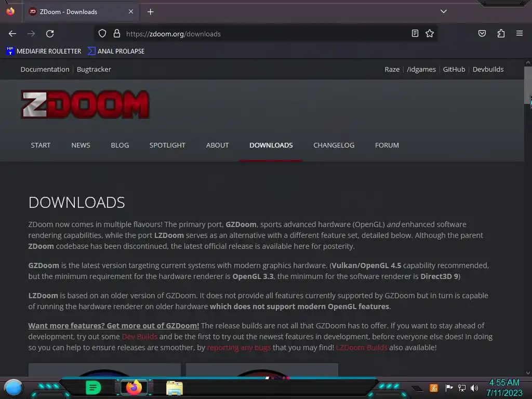
Task: Select the DOWNLOADS nav item
Action: [x=271, y=145]
